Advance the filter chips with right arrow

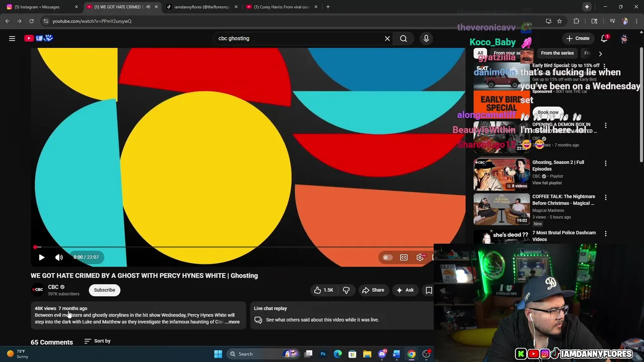click(x=600, y=53)
